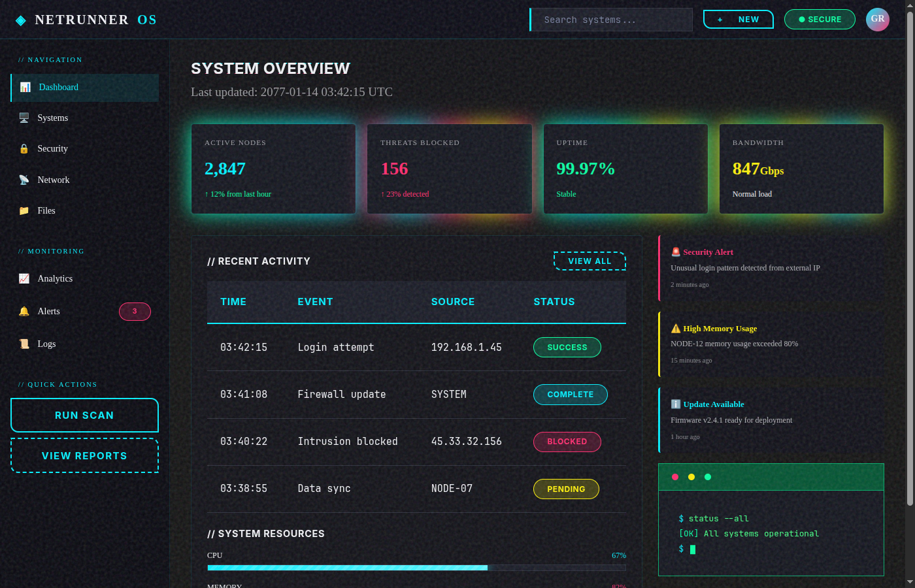Image resolution: width=915 pixels, height=588 pixels.
Task: Click the Last updated timestamp text
Action: click(291, 92)
